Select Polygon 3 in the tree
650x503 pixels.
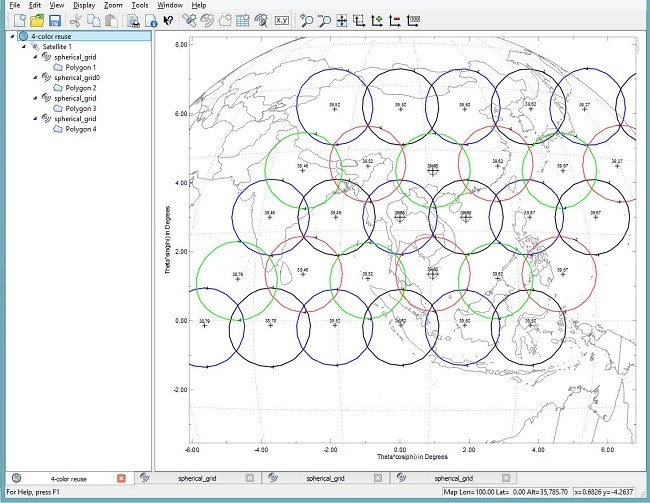pos(80,108)
